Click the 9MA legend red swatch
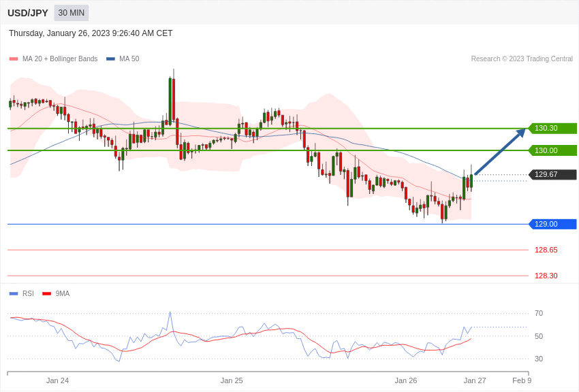 coord(47,294)
